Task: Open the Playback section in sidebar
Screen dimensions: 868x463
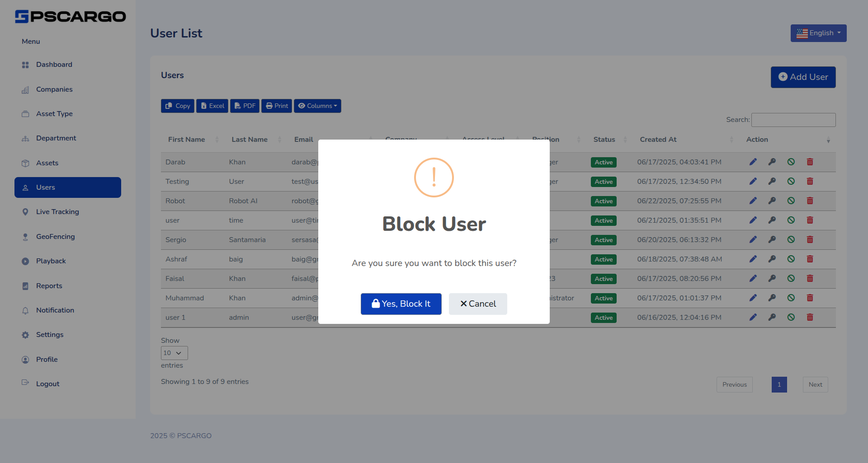Action: tap(51, 261)
